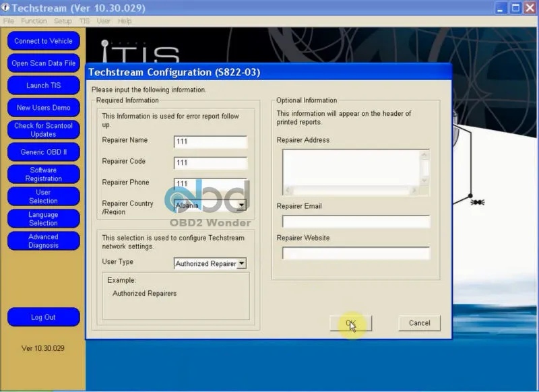The width and height of the screenshot is (539, 392).
Task: Open the Setup menu
Action: [x=63, y=21]
